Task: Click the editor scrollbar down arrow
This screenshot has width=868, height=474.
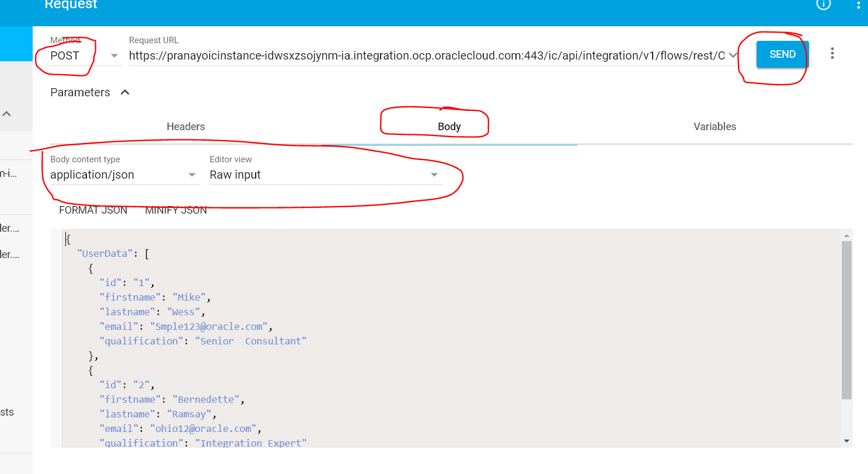Action: [847, 441]
